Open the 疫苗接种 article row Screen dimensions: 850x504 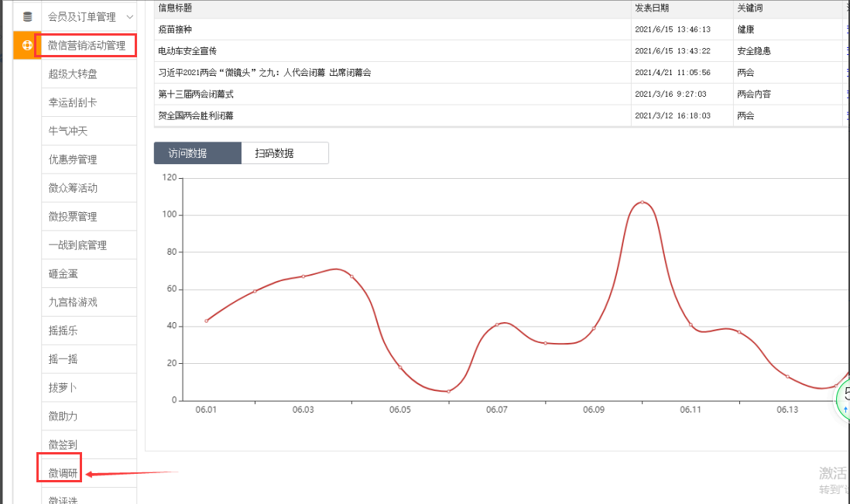174,29
